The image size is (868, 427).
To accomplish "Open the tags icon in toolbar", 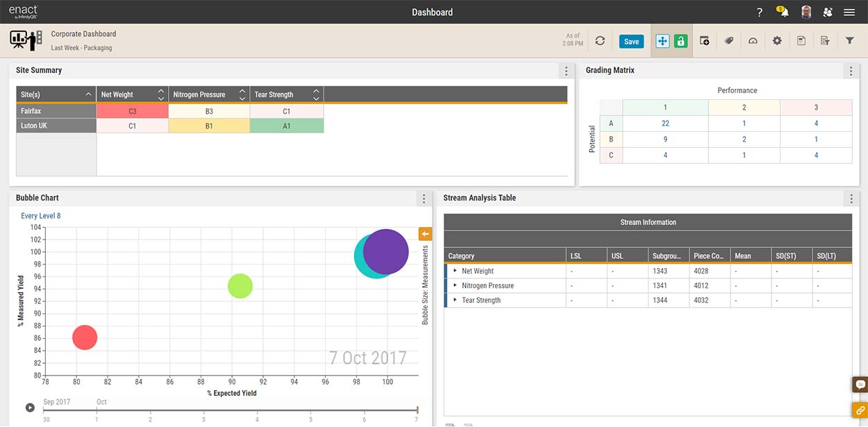I will point(729,41).
